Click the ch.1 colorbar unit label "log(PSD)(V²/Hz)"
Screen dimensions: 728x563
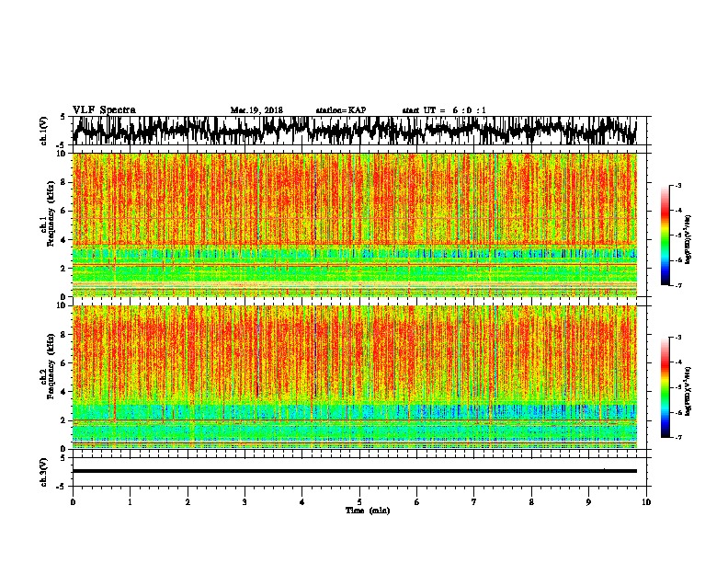[688, 239]
